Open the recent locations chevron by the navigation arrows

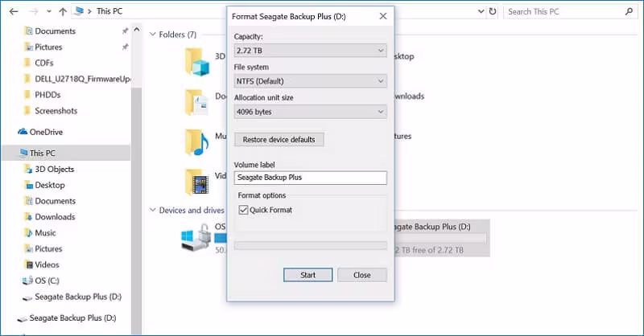(x=49, y=11)
